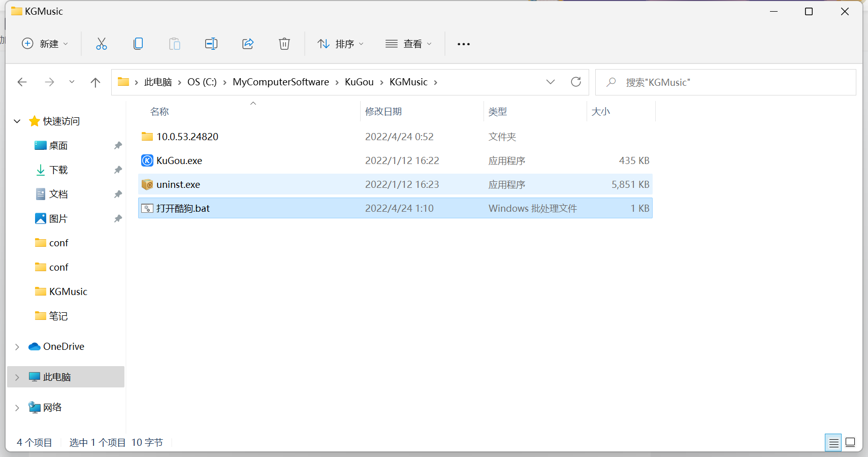Open the 查看 view dropdown

pos(408,44)
